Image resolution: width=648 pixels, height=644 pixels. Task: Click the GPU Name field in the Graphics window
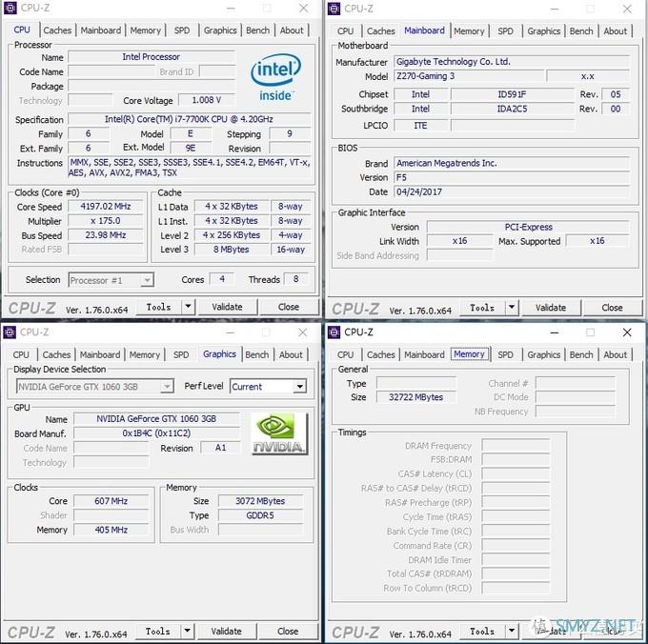point(156,418)
